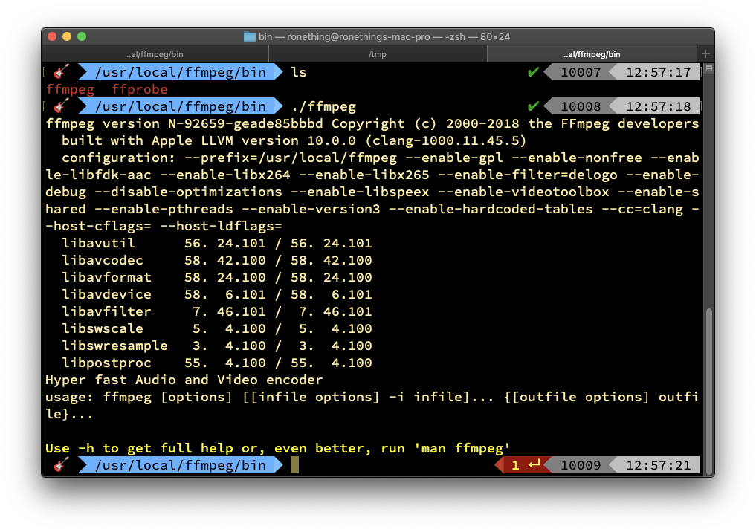Click the alternate screen icon above the scrollbar
The height and width of the screenshot is (532, 756).
tap(708, 70)
